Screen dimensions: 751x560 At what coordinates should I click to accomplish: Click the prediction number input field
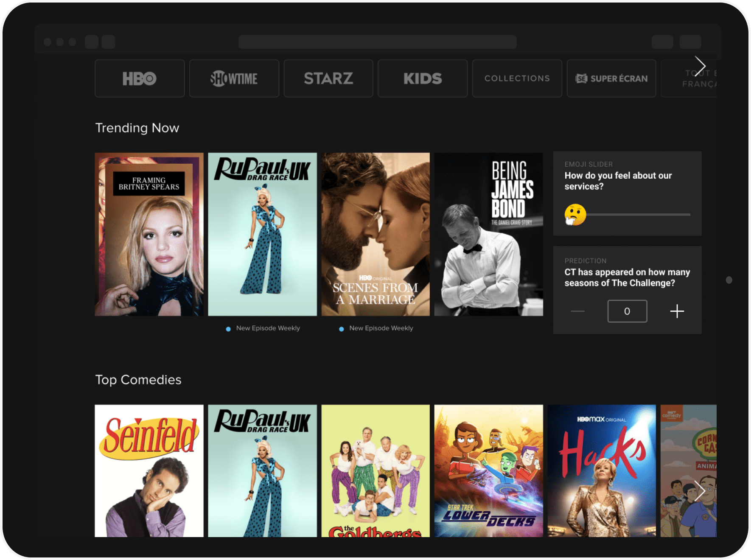point(627,311)
